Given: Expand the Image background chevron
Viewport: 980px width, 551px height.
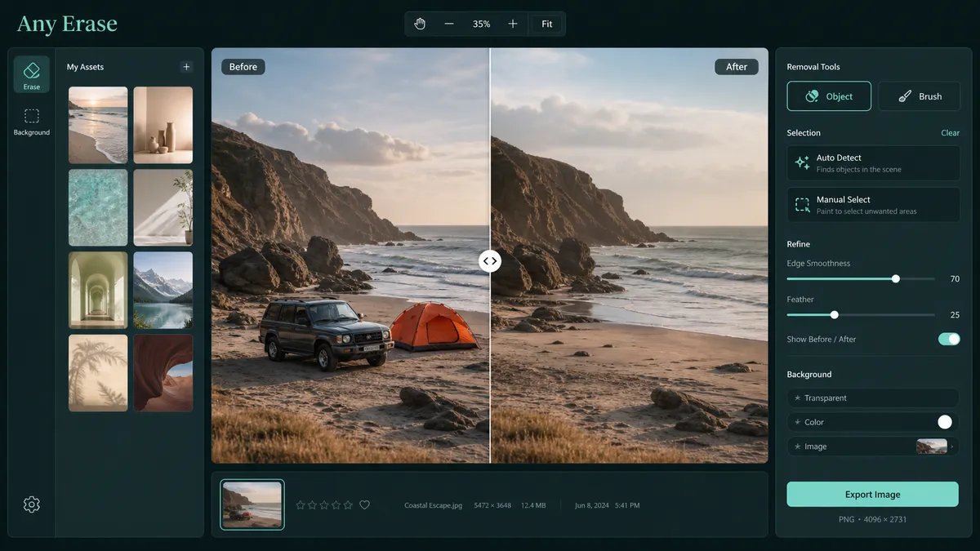Looking at the screenshot, I should [x=952, y=447].
